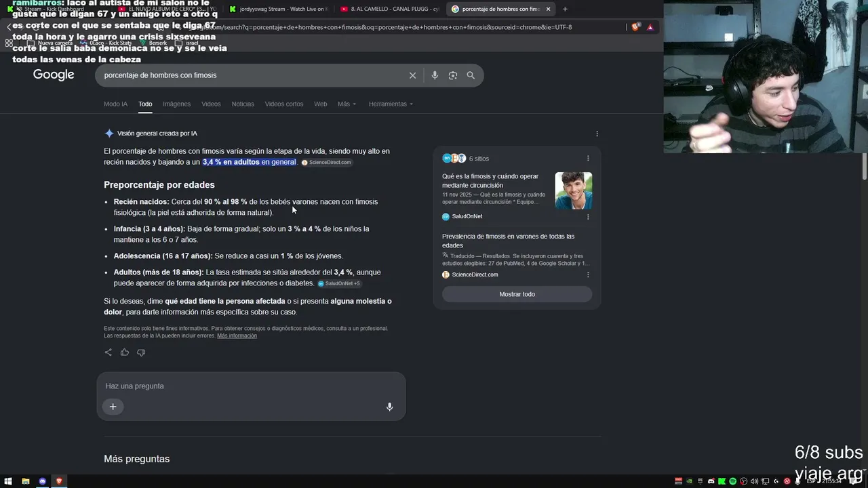This screenshot has width=868, height=488.
Task: Click the 'Haz una pregunta' input field
Action: 251,386
